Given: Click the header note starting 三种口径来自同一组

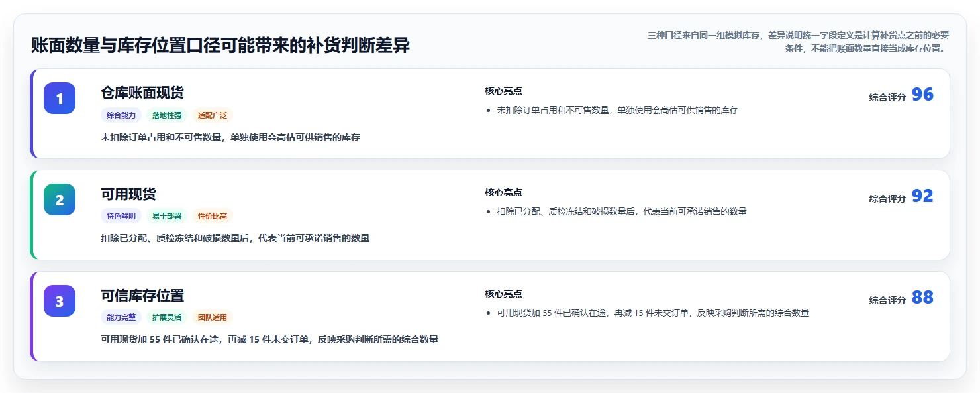Looking at the screenshot, I should coord(799,42).
